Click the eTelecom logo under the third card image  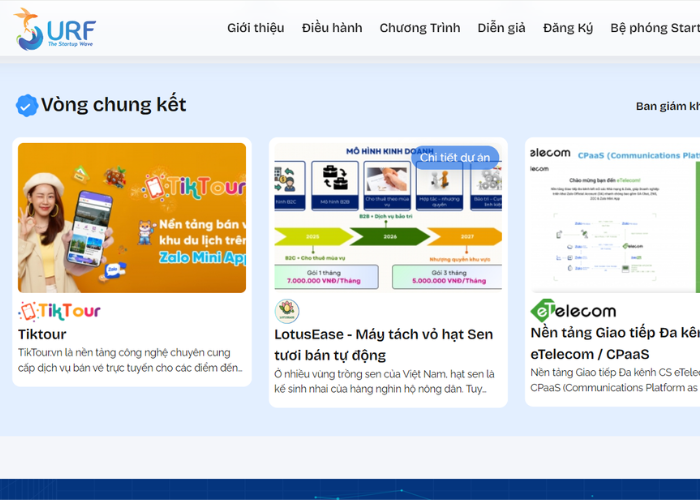pyautogui.click(x=573, y=311)
